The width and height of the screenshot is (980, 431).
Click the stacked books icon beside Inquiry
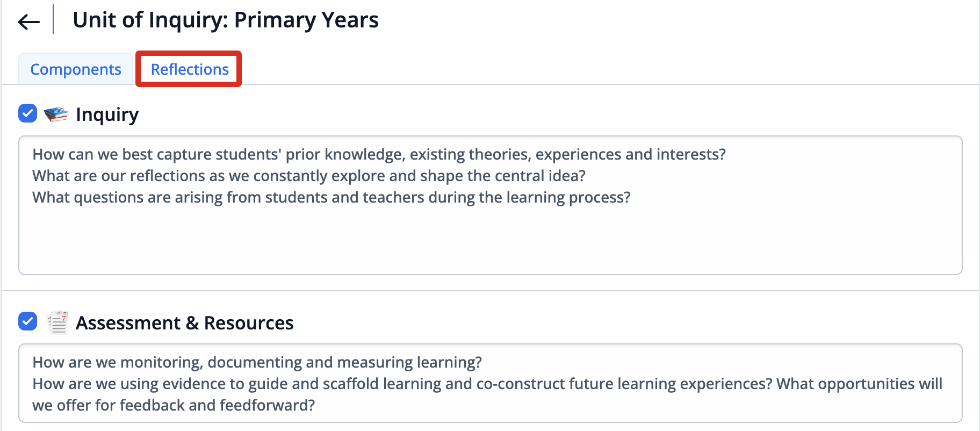coord(56,114)
